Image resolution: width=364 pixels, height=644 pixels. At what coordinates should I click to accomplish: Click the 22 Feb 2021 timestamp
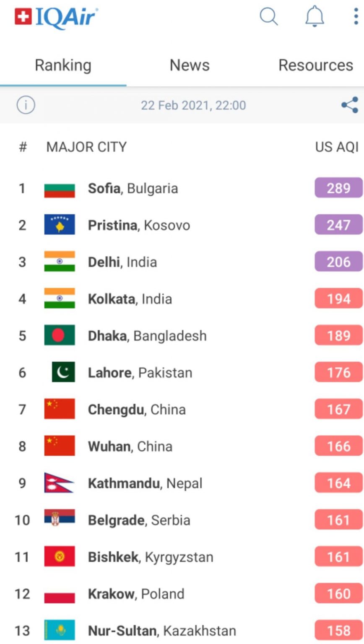[193, 105]
